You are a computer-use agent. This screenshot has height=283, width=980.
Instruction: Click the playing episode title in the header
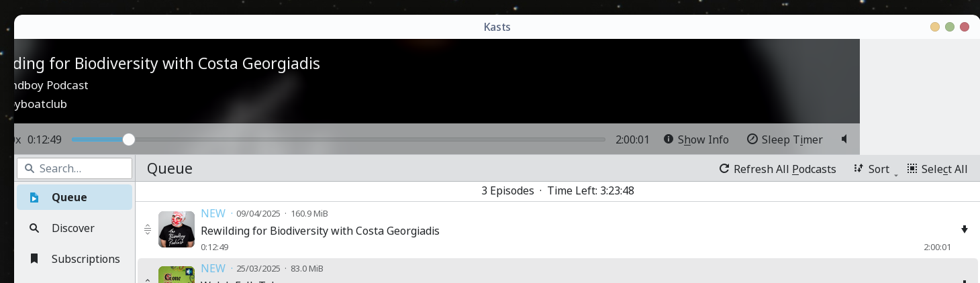(166, 64)
